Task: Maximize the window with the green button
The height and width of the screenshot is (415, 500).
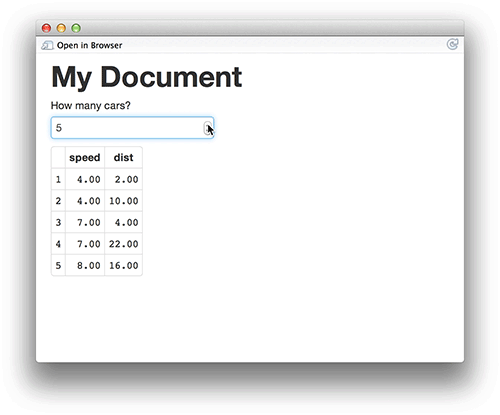Action: (x=76, y=28)
